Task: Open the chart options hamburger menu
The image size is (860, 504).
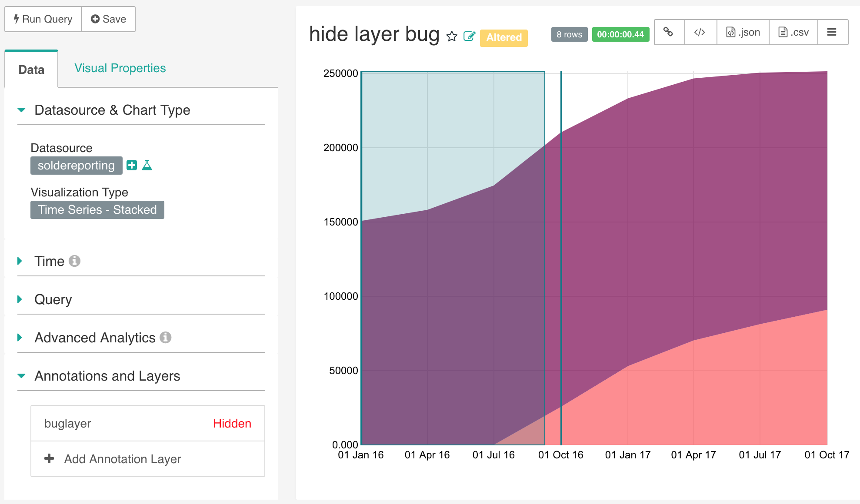Action: point(832,32)
